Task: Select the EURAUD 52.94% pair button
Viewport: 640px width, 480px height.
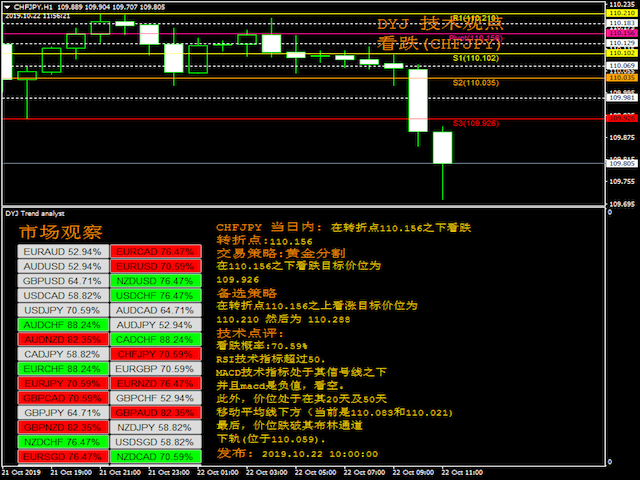Action: (x=62, y=252)
